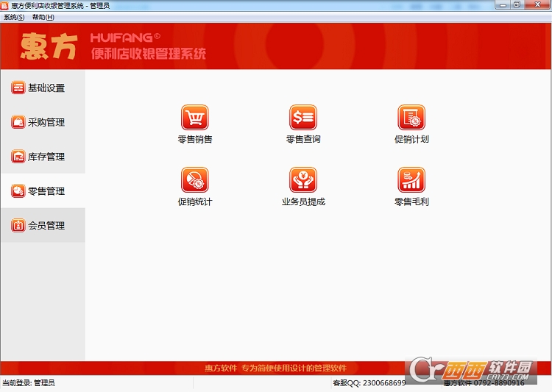Select the 零售管理 sidebar tab

click(43, 191)
